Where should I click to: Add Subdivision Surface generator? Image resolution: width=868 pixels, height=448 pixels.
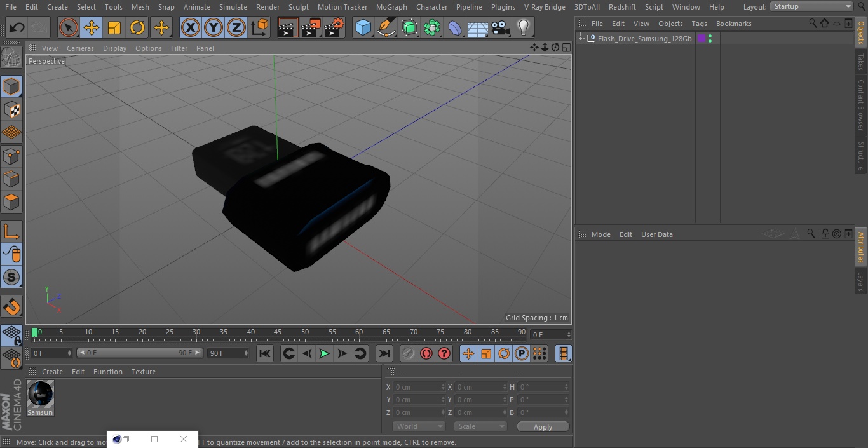409,27
